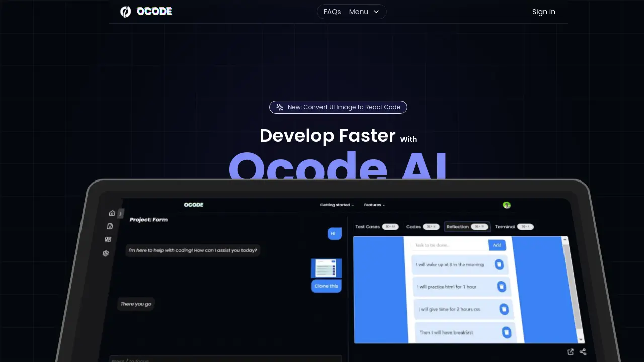Screen dimensions: 644x362
Task: Delete the Then I will have breakfast task
Action: pyautogui.click(x=507, y=332)
